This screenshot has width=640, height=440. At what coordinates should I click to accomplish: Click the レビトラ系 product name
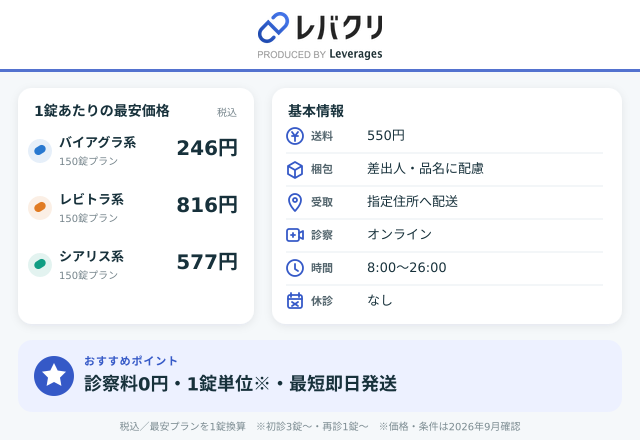point(91,199)
